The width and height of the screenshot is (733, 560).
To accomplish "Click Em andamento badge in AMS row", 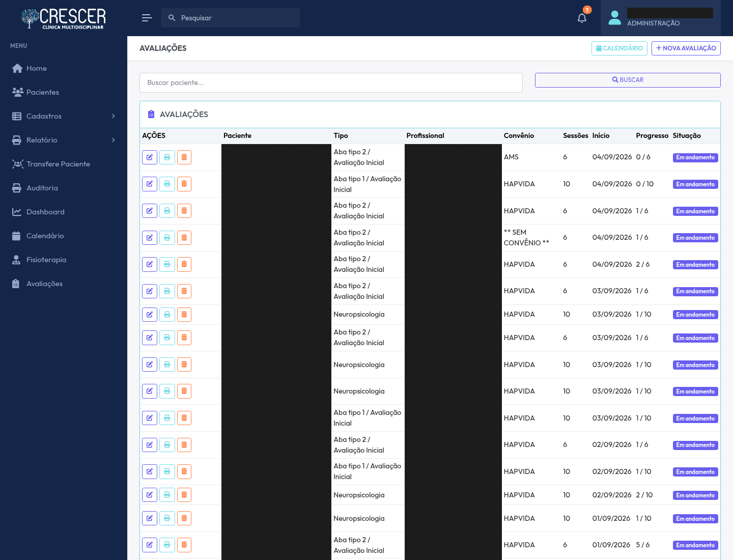I will 695,158.
